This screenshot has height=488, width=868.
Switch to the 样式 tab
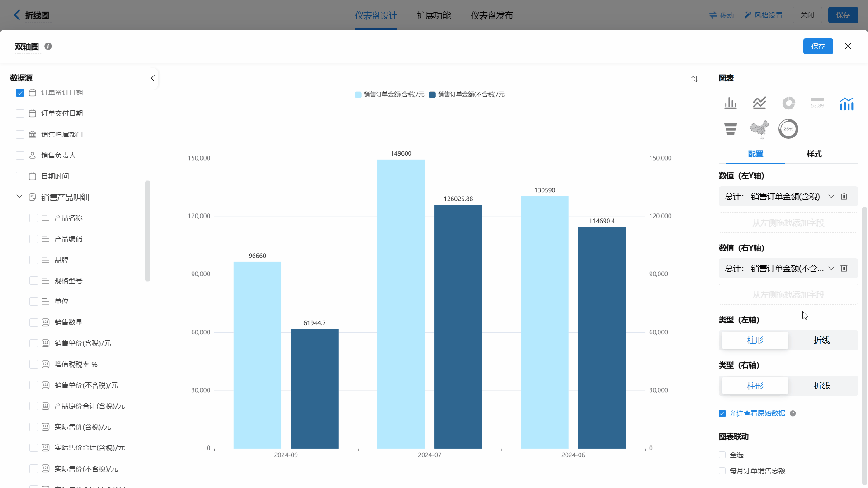pos(814,154)
